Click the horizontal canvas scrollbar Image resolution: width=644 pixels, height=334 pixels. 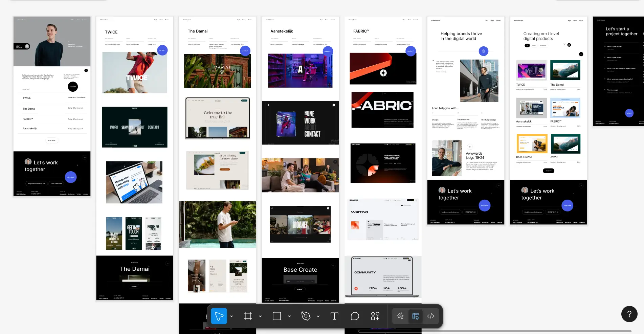[495, 331]
